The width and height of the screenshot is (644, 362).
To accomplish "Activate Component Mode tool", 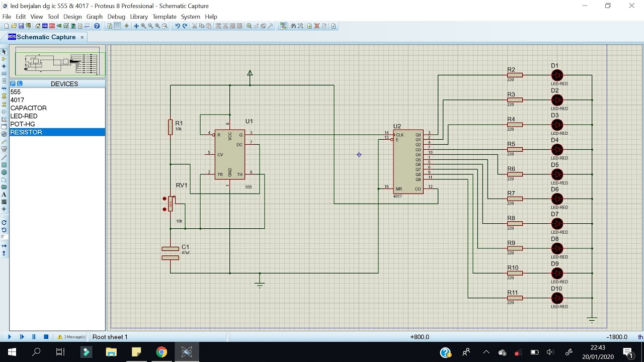I will click(4, 59).
